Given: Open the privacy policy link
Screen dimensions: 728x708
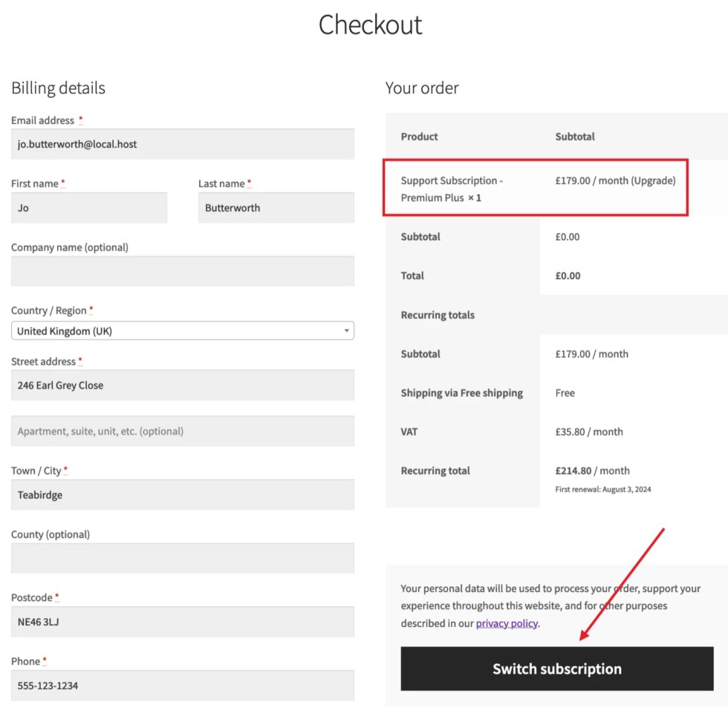Looking at the screenshot, I should point(507,623).
